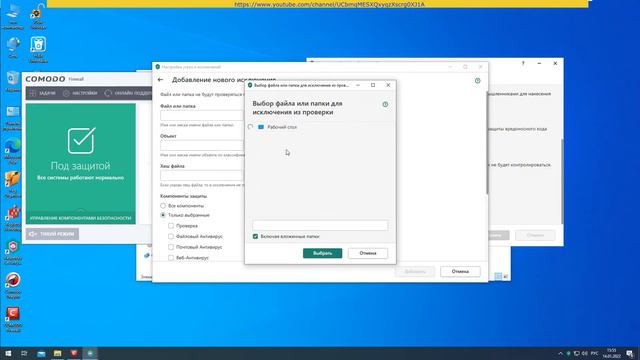Viewport: 640px width, 360px height.
Task: Enable the Веб-Антивирус checkbox
Action: click(171, 258)
